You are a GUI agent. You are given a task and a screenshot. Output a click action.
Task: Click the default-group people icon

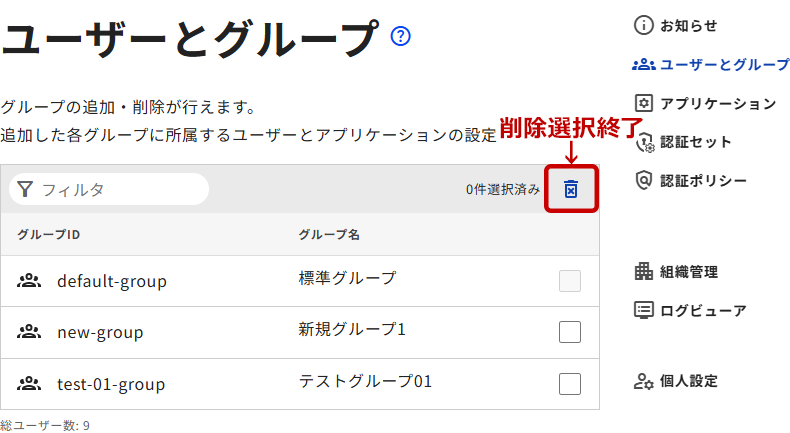(28, 281)
